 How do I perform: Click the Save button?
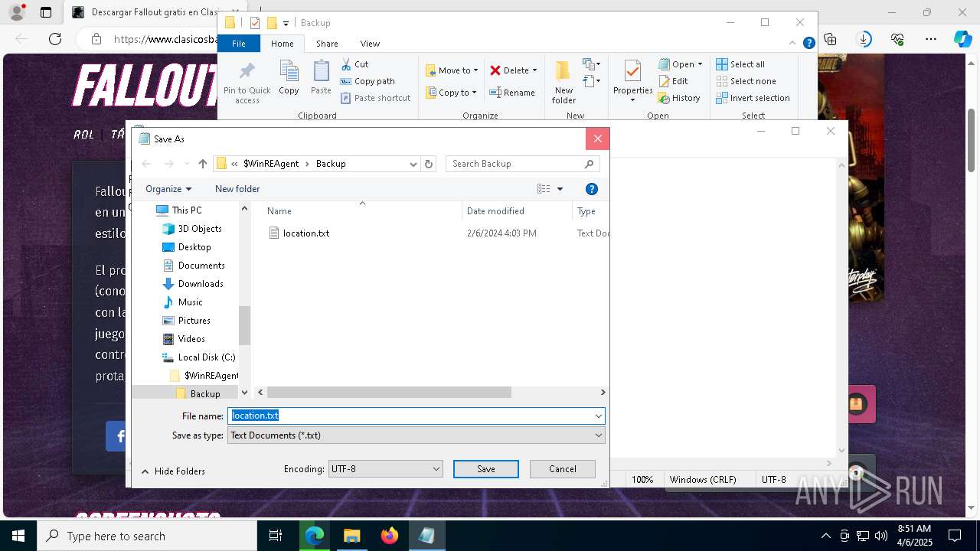pyautogui.click(x=486, y=469)
